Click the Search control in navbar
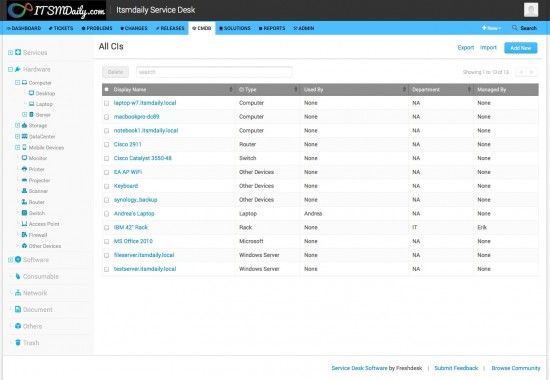 click(524, 28)
